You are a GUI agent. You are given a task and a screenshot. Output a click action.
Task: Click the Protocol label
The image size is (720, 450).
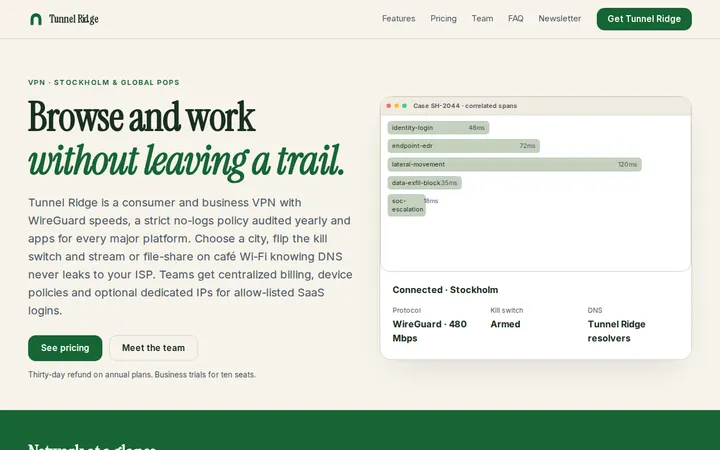click(406, 310)
